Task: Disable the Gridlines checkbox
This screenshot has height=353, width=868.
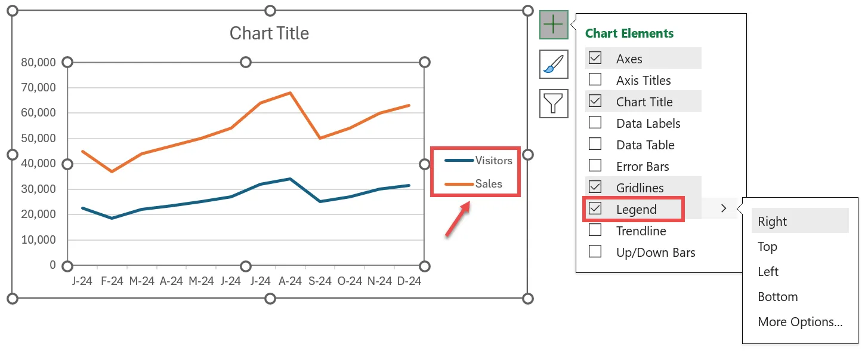Action: [x=595, y=188]
